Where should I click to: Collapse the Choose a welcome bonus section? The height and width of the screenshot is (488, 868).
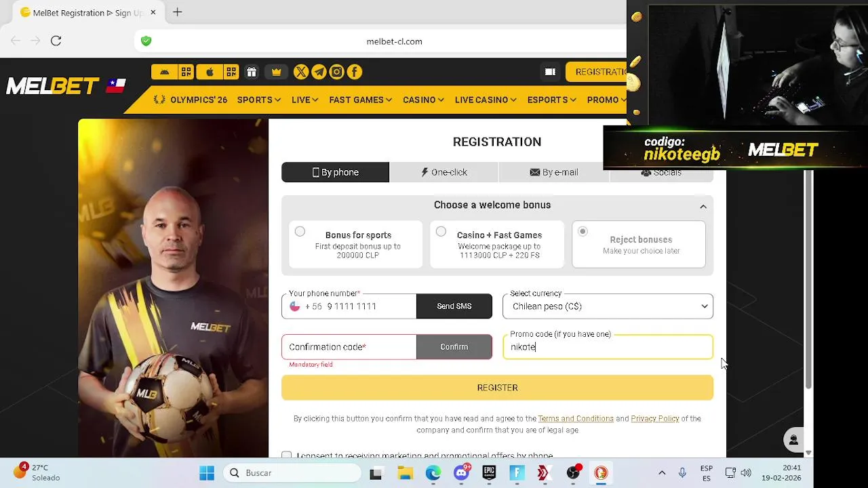coord(703,206)
